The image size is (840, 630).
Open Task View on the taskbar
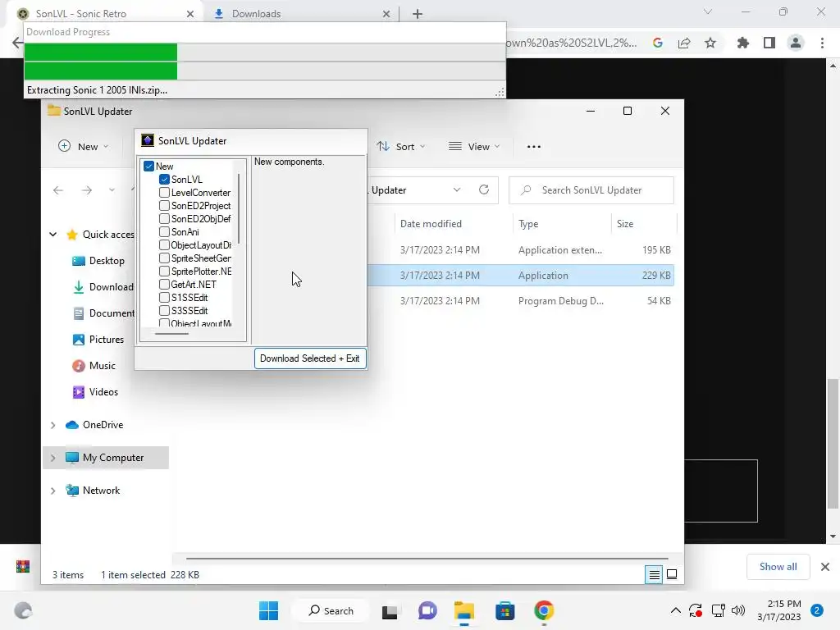pyautogui.click(x=390, y=610)
